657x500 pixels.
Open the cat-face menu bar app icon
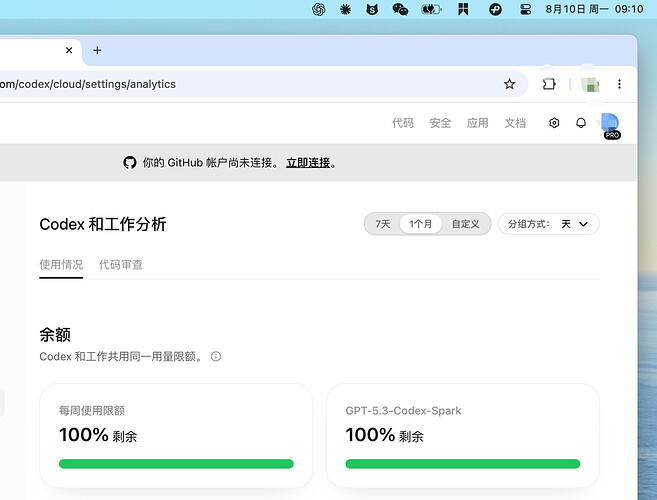[372, 9]
